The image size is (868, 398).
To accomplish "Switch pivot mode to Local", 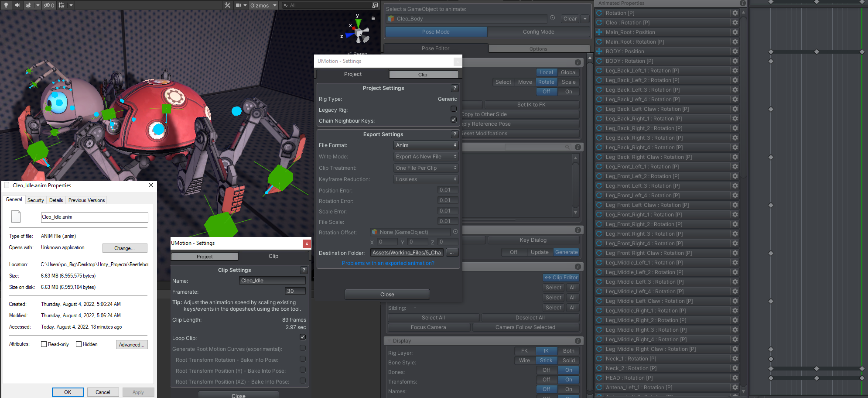I will (546, 72).
